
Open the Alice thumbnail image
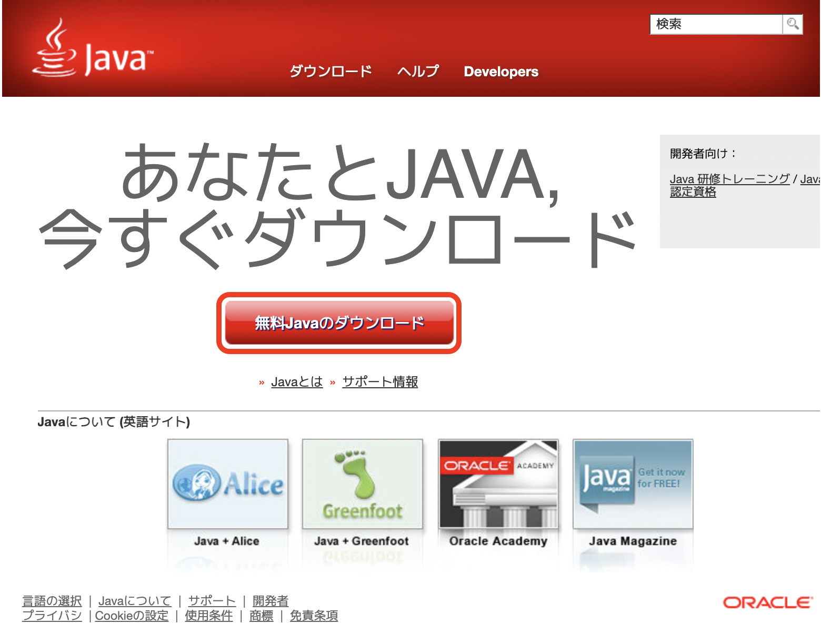pyautogui.click(x=228, y=484)
